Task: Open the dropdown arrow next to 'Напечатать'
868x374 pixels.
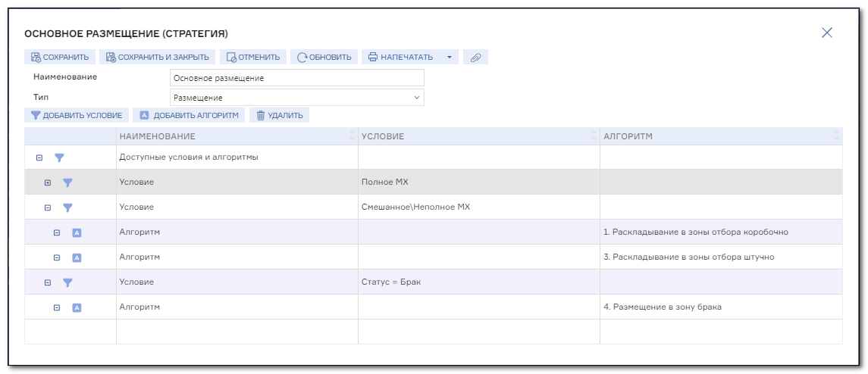Action: tap(449, 57)
